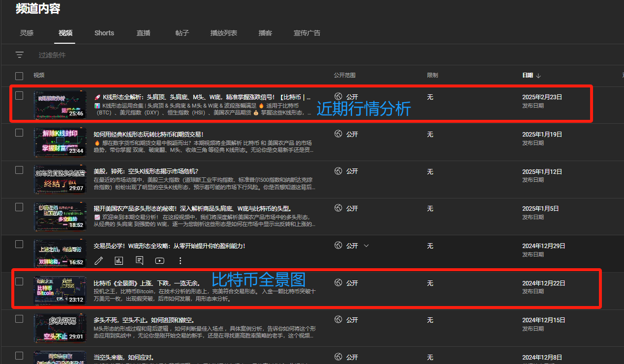Tick the select-all videos checkbox

tap(19, 76)
